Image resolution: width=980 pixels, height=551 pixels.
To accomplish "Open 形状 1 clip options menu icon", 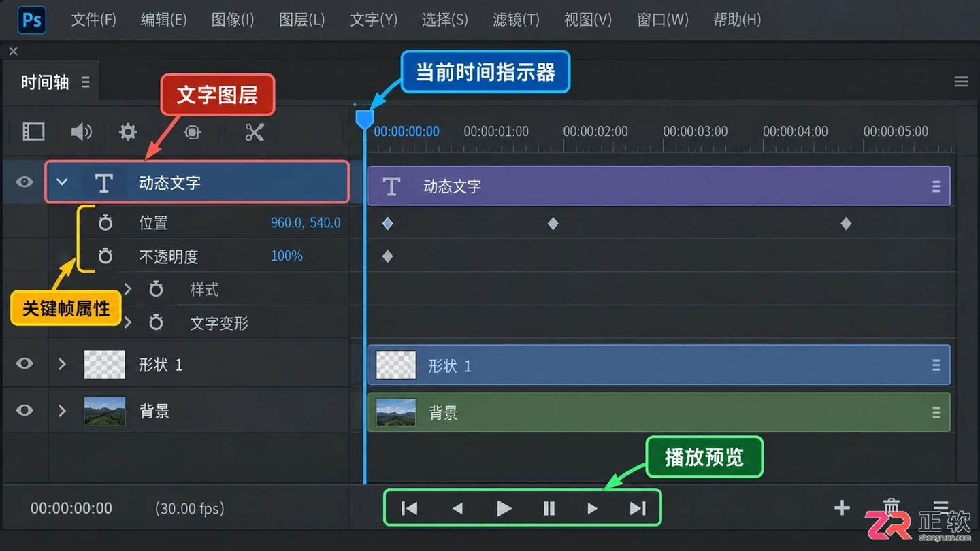I will click(x=936, y=365).
